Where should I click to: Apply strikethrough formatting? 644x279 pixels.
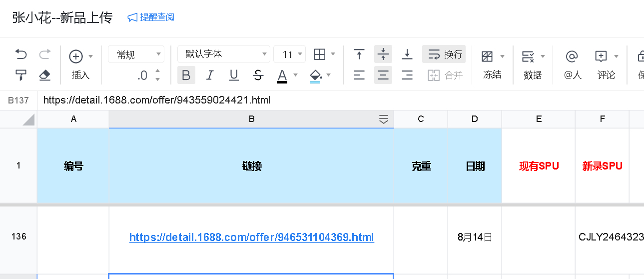click(x=258, y=75)
